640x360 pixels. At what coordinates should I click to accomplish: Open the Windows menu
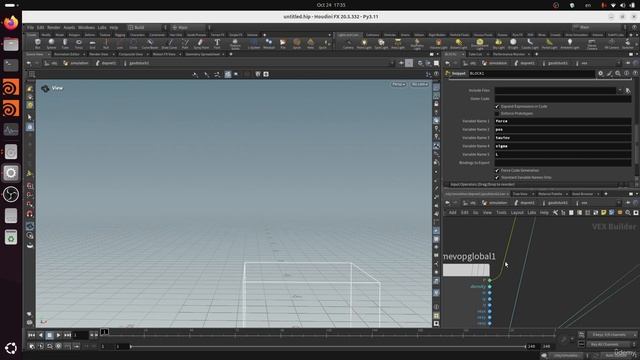pos(86,27)
